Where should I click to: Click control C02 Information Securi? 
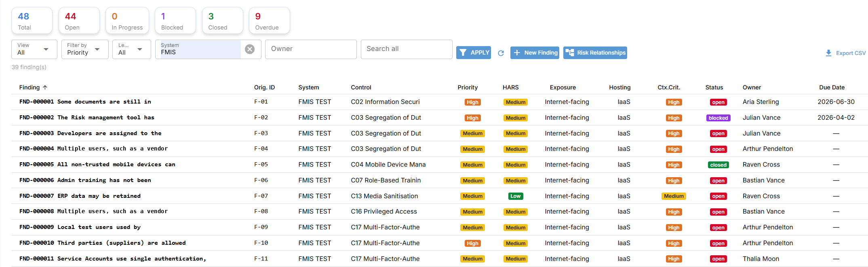pos(385,102)
